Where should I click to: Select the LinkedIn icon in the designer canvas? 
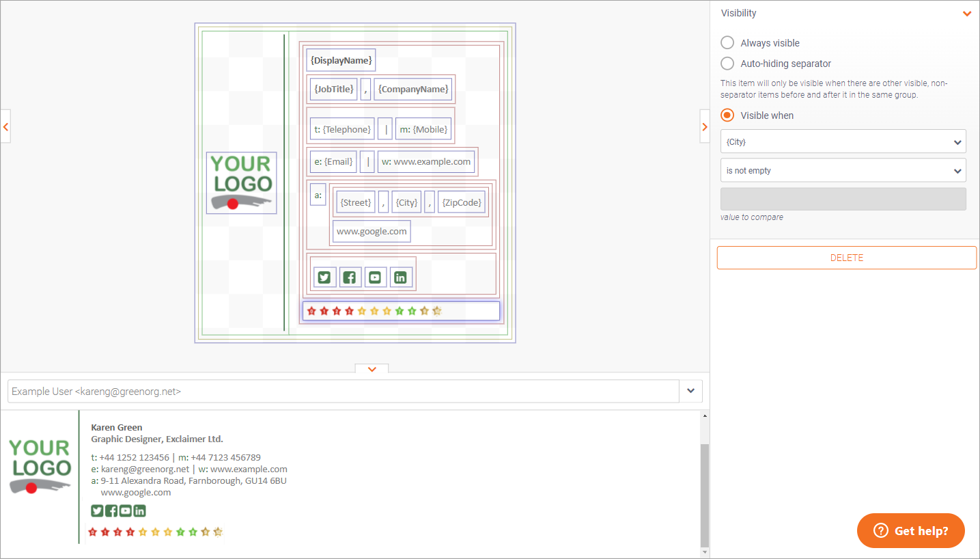[400, 277]
